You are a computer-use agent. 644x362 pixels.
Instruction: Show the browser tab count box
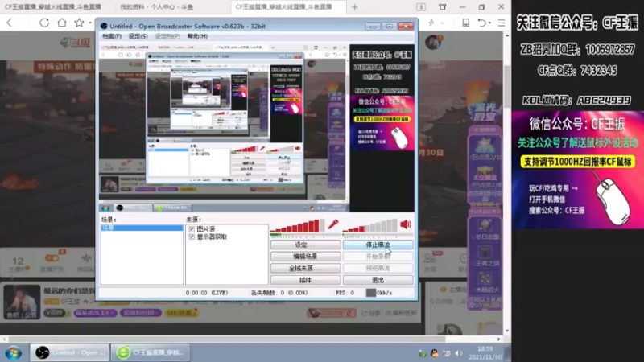tap(421, 7)
